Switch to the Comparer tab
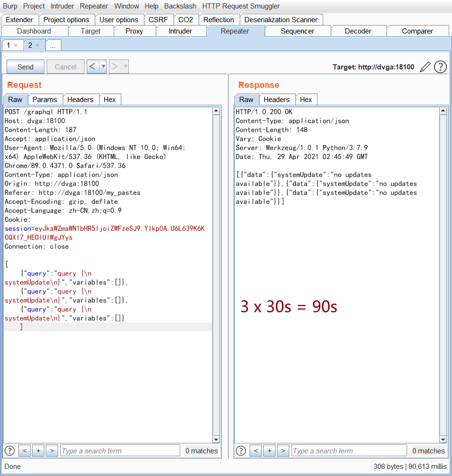The image size is (452, 476). click(418, 31)
